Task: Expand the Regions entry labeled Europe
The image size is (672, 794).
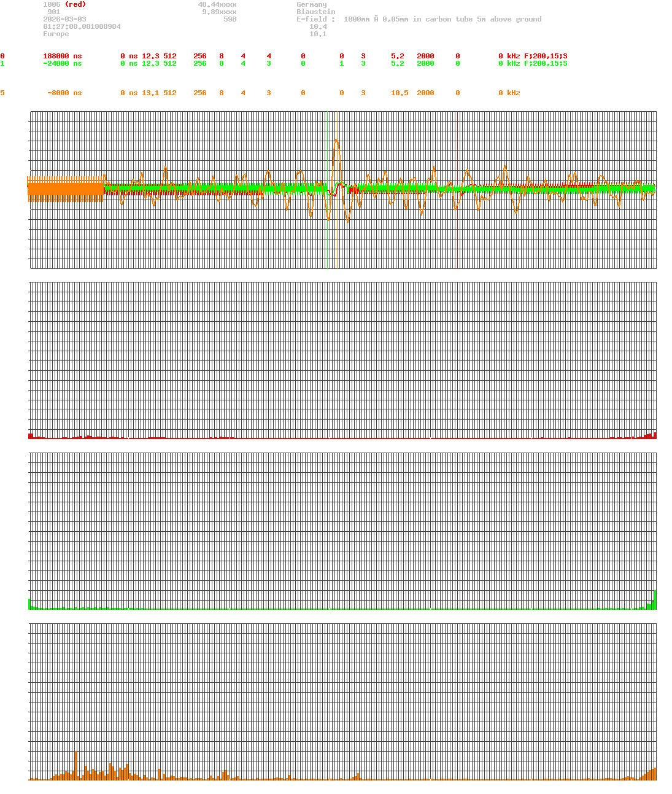Action: (x=56, y=34)
